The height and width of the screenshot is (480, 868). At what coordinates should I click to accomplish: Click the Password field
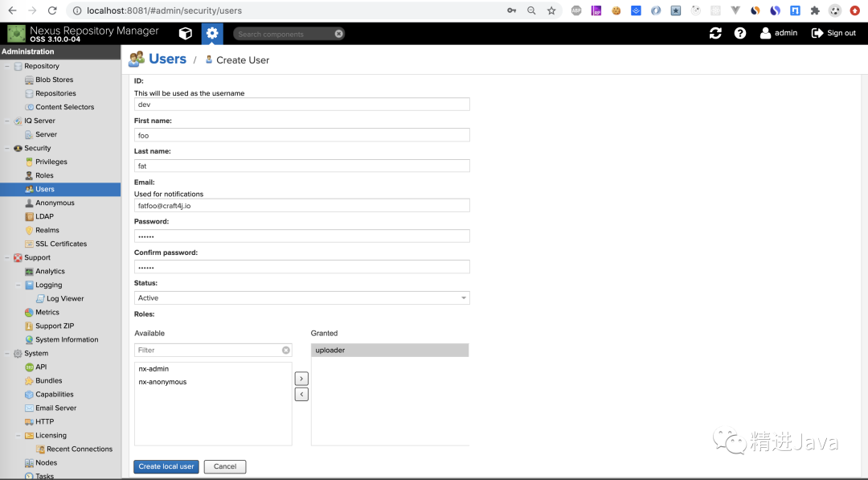coord(301,236)
